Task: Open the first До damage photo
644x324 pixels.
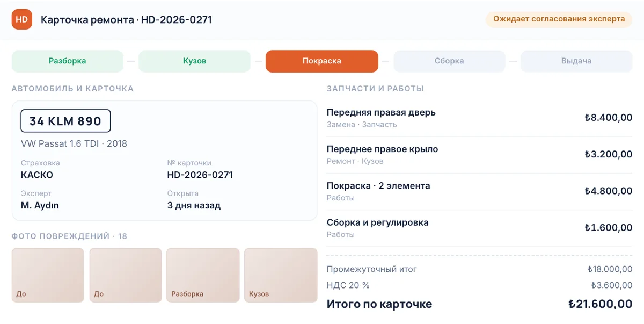Action: [x=48, y=275]
